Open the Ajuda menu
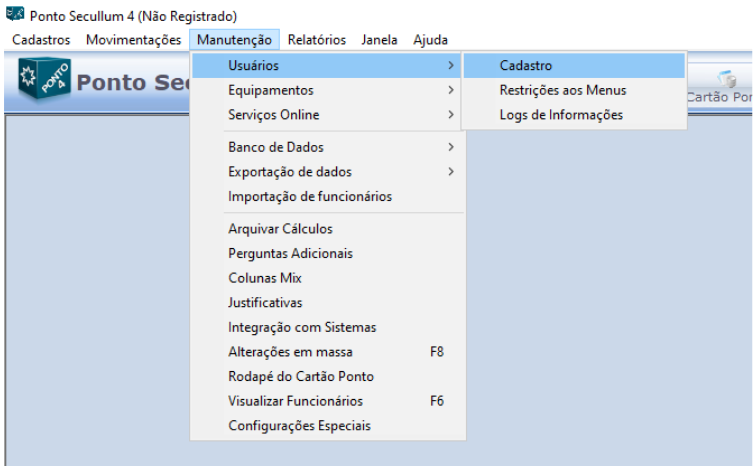Viewport: 755px width, 472px height. point(430,40)
